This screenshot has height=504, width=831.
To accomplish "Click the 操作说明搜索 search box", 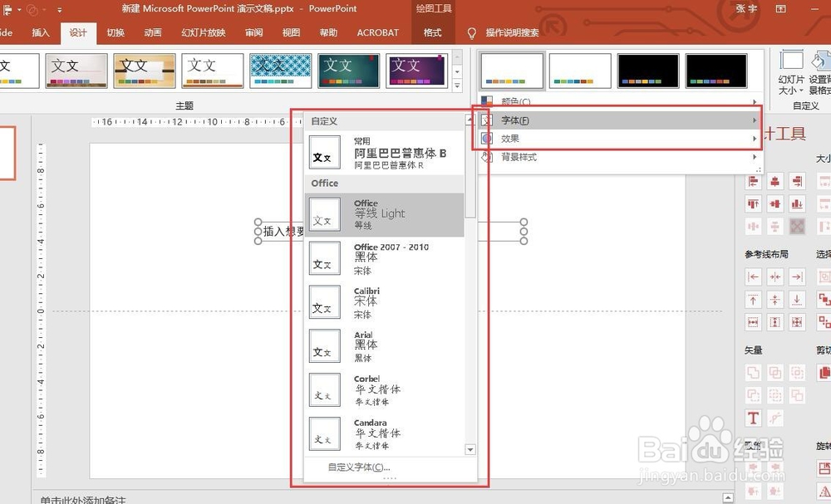I will pyautogui.click(x=512, y=33).
